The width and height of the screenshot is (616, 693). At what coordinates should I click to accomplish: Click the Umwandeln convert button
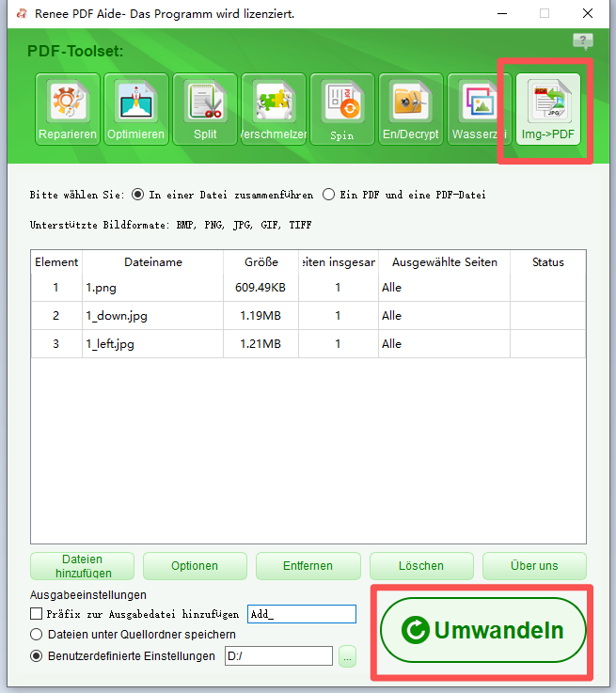[483, 630]
